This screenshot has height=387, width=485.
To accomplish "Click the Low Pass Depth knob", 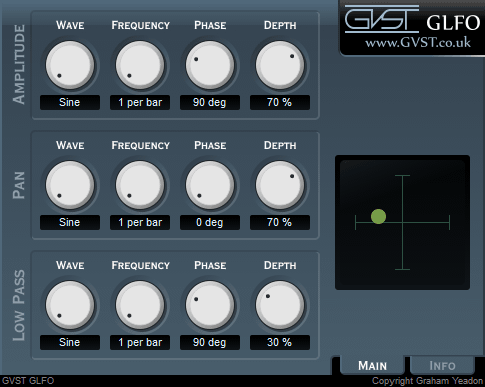I will click(280, 305).
